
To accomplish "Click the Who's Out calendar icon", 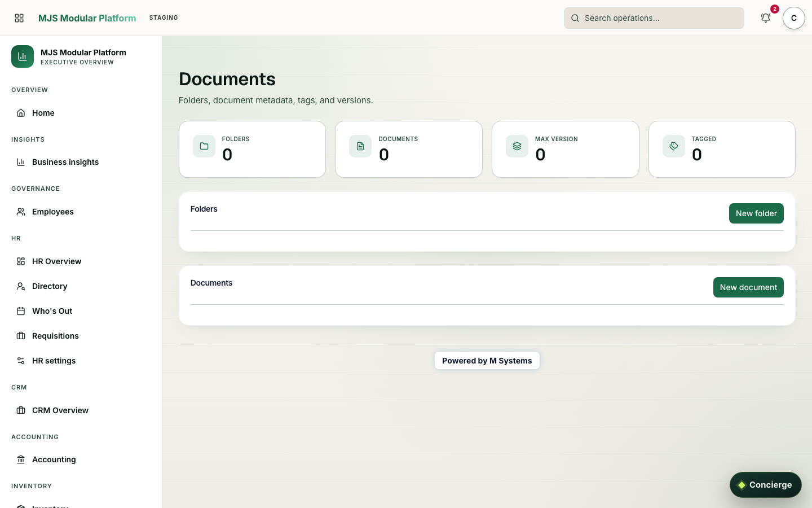I will point(21,311).
